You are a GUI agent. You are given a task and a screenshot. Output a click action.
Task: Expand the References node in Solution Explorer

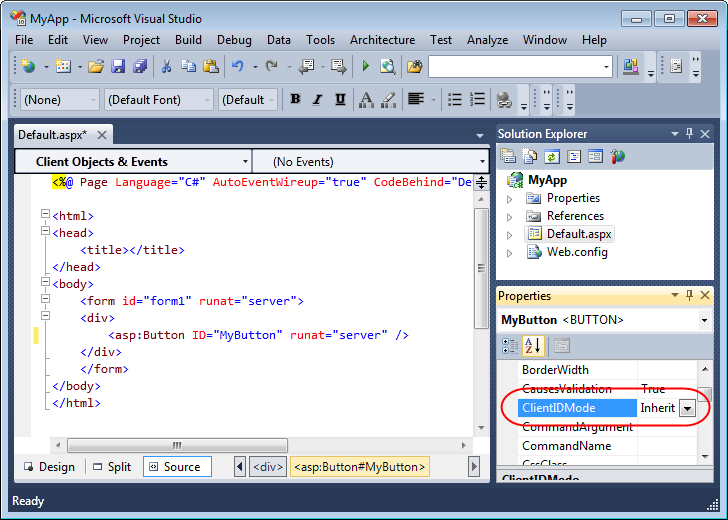coord(509,217)
